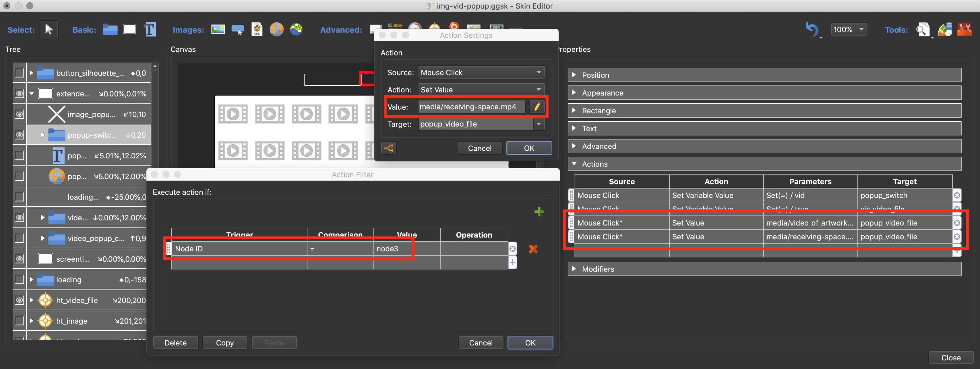Open the Action dropdown (Set Value)
980x369 pixels.
coord(481,90)
